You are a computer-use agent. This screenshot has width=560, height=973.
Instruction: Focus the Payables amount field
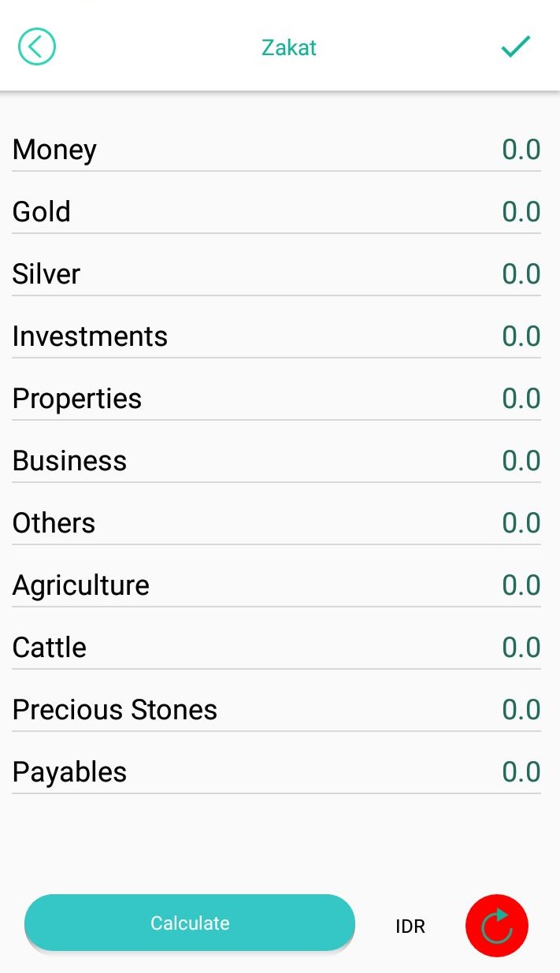tap(521, 772)
